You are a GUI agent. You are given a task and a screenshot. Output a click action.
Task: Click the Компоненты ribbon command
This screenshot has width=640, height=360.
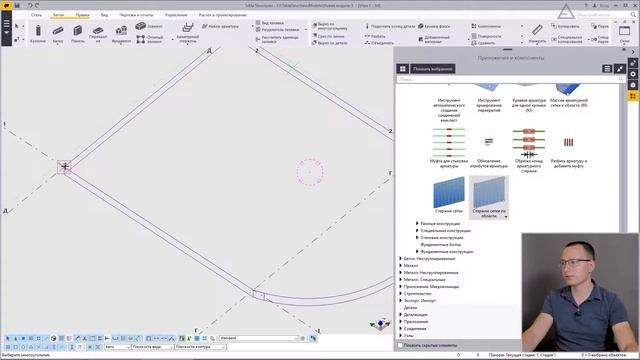486,26
